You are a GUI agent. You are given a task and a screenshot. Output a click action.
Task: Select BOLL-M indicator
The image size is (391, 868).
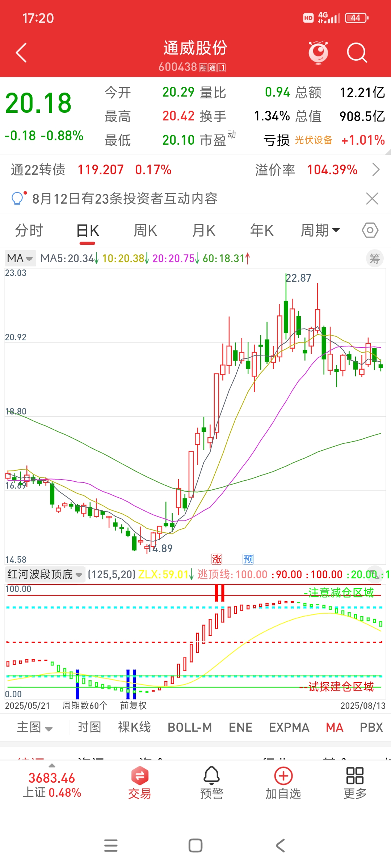click(190, 727)
